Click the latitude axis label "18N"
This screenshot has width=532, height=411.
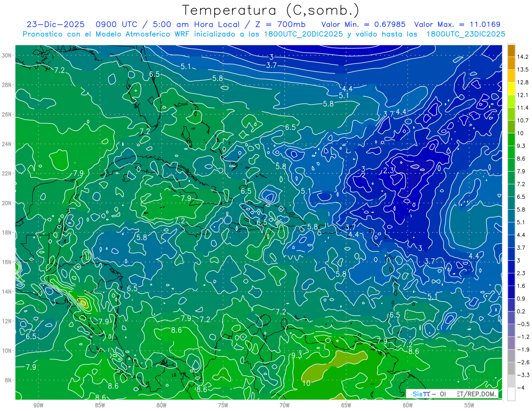(x=8, y=232)
